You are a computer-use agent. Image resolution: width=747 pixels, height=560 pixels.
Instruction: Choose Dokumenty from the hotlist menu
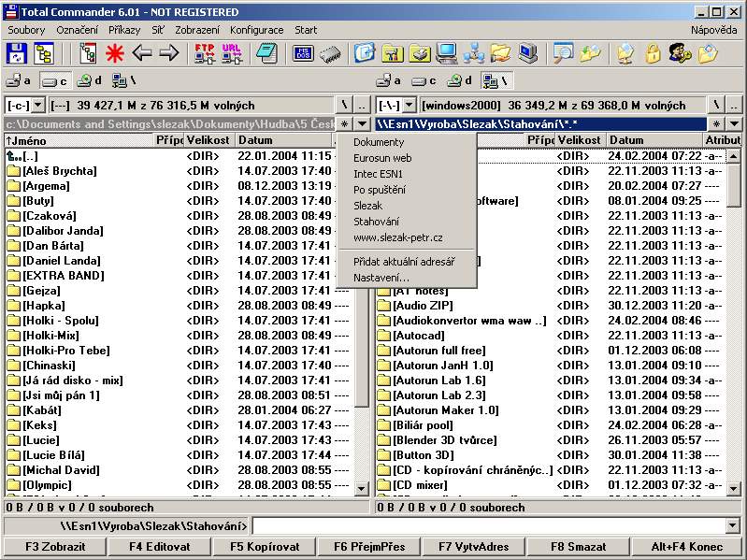pyautogui.click(x=379, y=142)
